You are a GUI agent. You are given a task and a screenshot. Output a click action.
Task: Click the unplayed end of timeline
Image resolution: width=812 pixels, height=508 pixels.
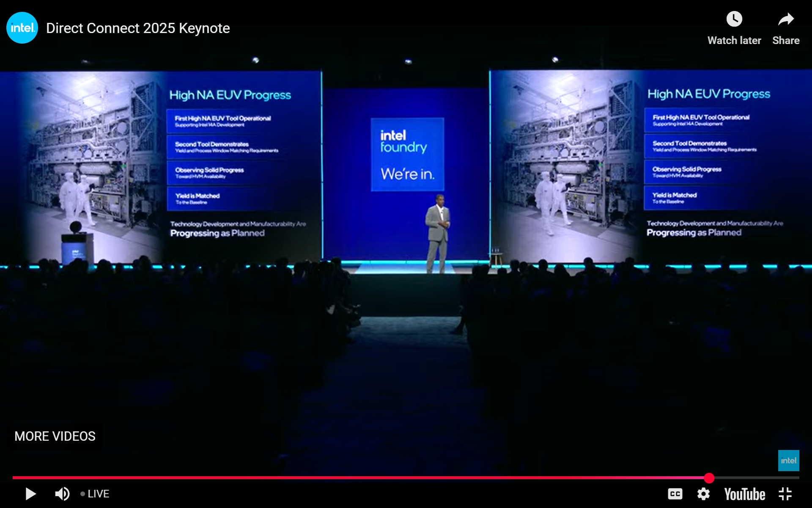pyautogui.click(x=757, y=478)
